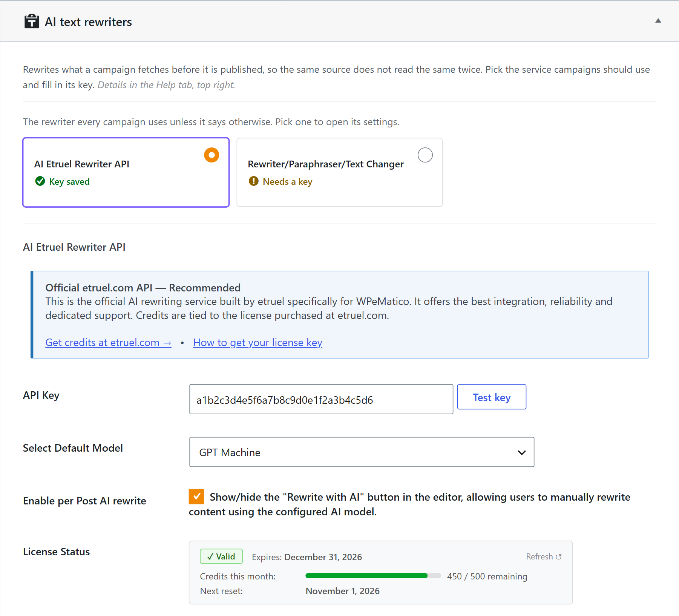Click the AI text rewriters toolbox icon
The height and width of the screenshot is (616, 679).
pos(32,21)
